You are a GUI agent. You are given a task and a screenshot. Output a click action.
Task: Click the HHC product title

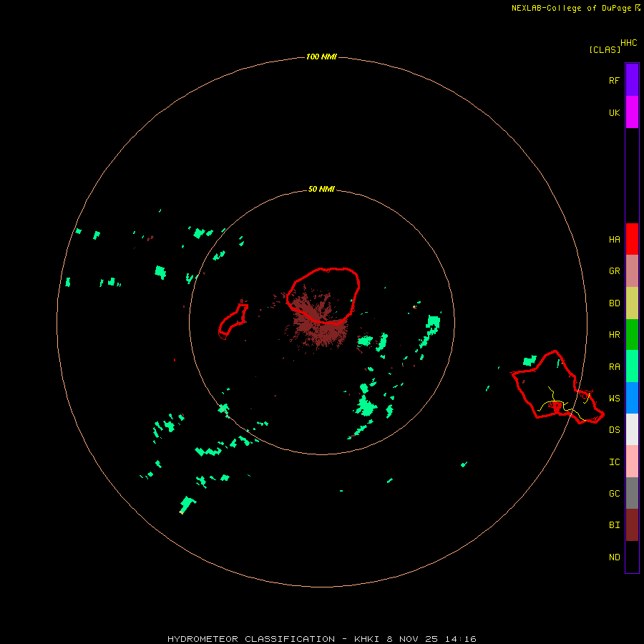pyautogui.click(x=628, y=43)
